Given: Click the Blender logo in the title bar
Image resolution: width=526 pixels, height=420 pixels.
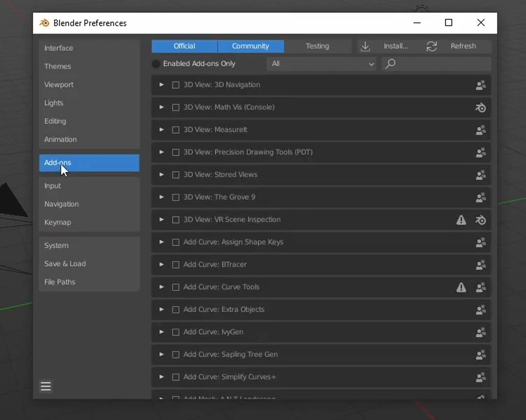Looking at the screenshot, I should pyautogui.click(x=44, y=23).
